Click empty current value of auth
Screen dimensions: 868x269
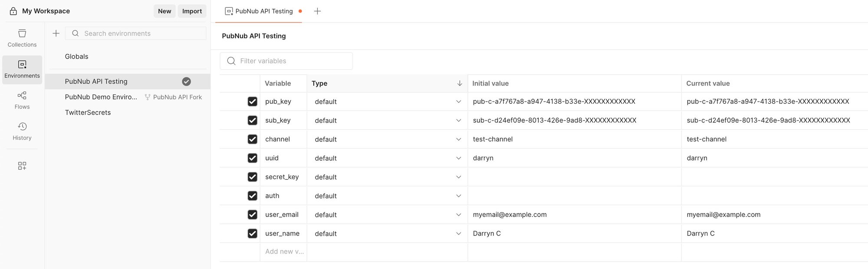click(x=775, y=196)
